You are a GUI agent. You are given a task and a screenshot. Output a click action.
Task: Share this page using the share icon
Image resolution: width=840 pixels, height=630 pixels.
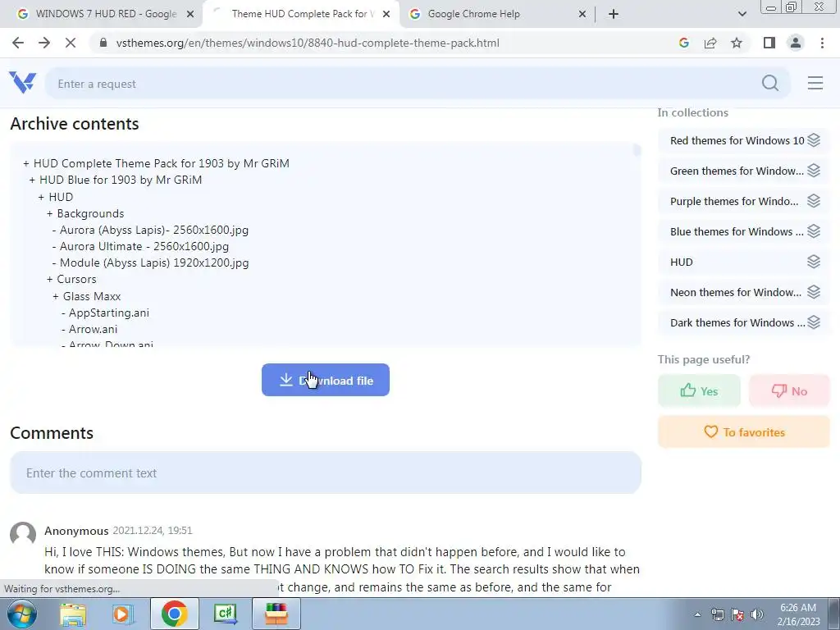pos(710,43)
